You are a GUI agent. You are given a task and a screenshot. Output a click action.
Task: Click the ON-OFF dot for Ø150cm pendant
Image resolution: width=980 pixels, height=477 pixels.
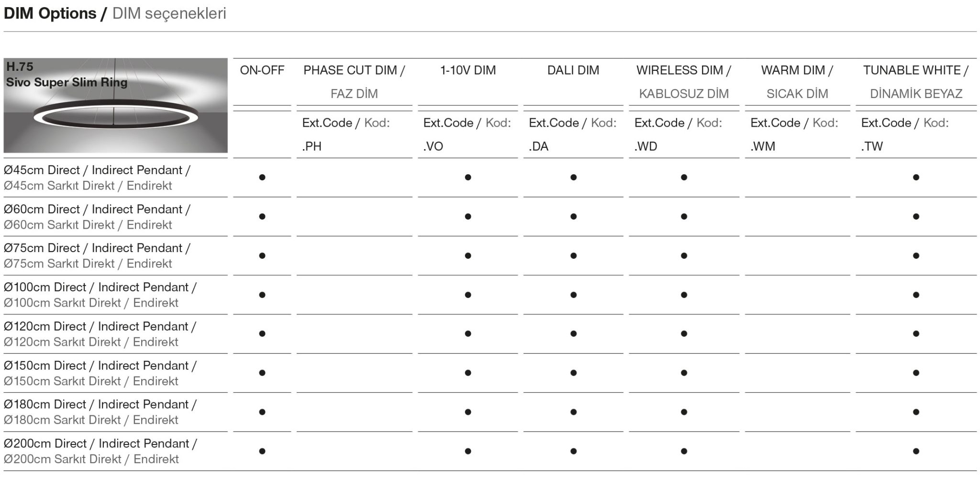pos(262,373)
